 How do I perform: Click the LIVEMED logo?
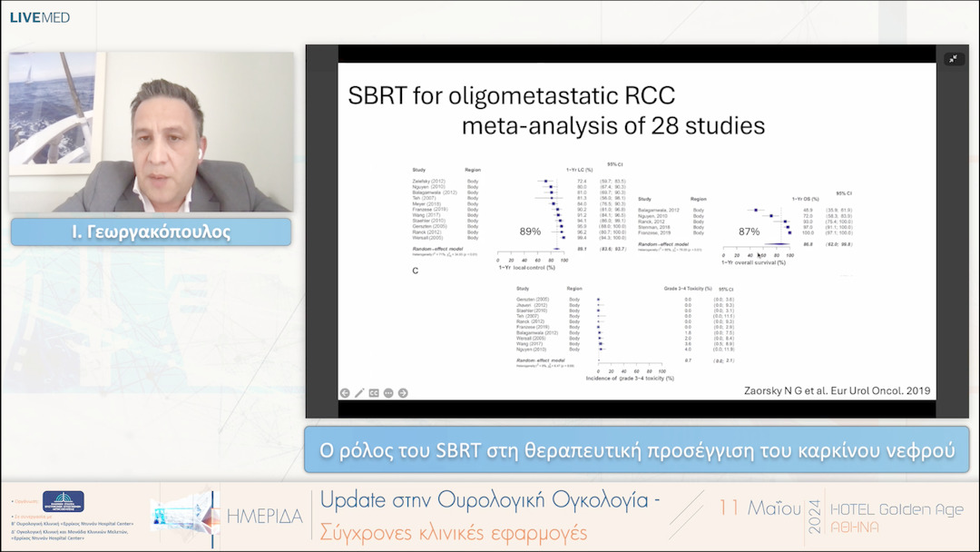coord(40,17)
